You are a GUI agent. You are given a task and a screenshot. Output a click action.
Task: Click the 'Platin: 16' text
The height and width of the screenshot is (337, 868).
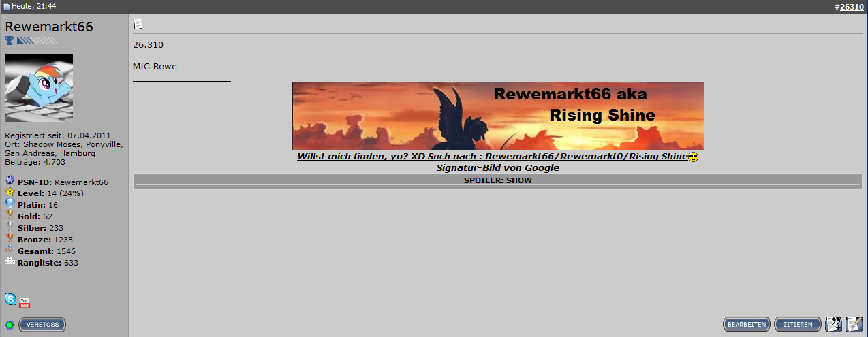[x=37, y=205]
